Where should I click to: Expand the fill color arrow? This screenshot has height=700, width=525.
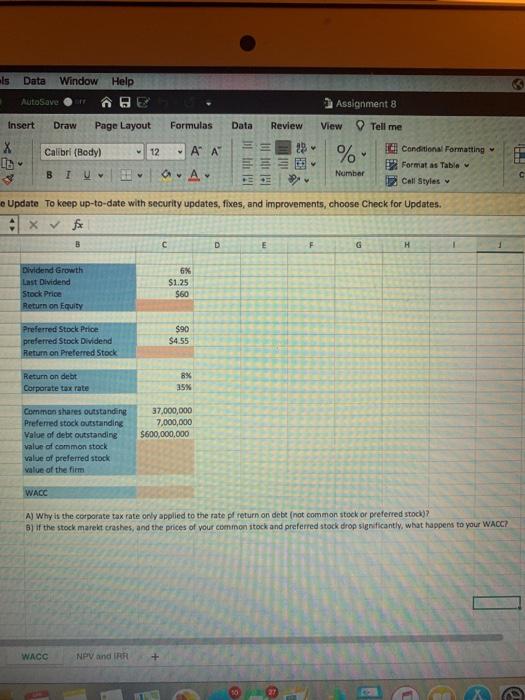(x=179, y=175)
